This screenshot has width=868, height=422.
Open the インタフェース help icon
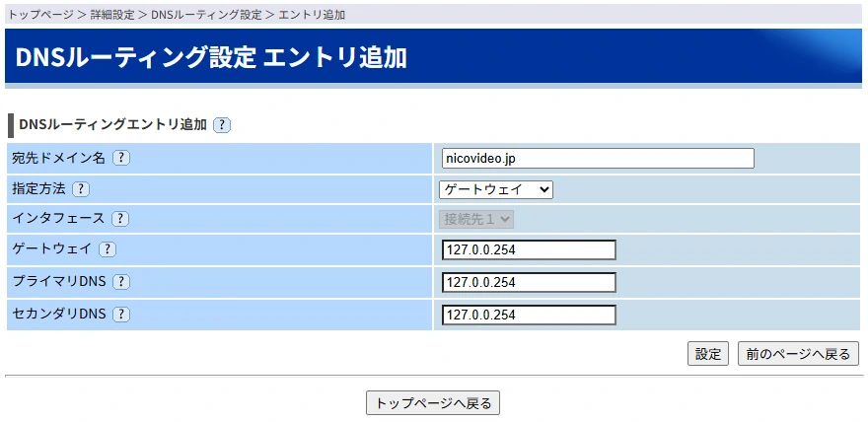click(x=120, y=219)
